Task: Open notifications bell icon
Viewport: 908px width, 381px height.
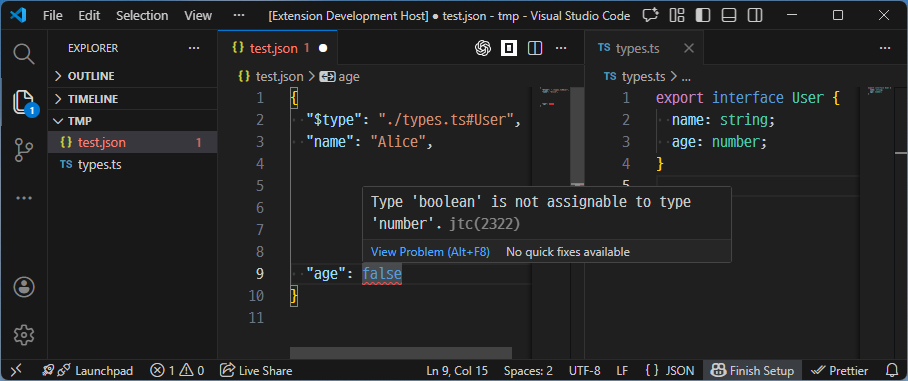Action: coord(892,371)
